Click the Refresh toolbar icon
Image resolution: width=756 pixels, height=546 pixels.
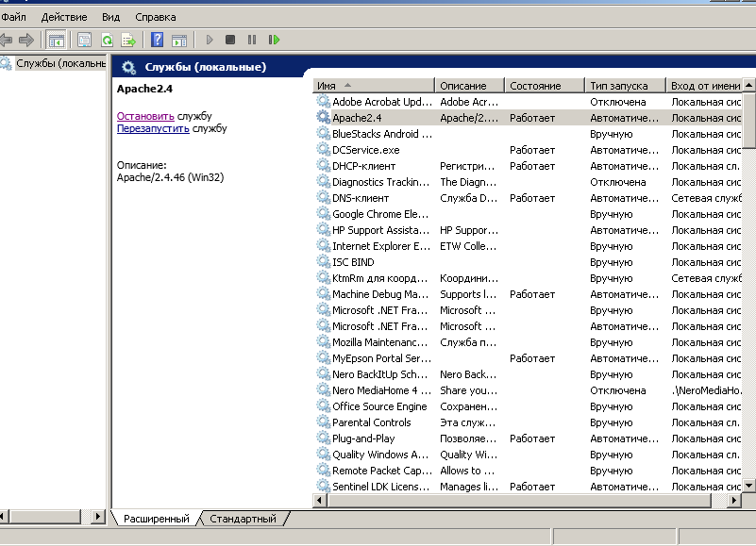tap(107, 40)
